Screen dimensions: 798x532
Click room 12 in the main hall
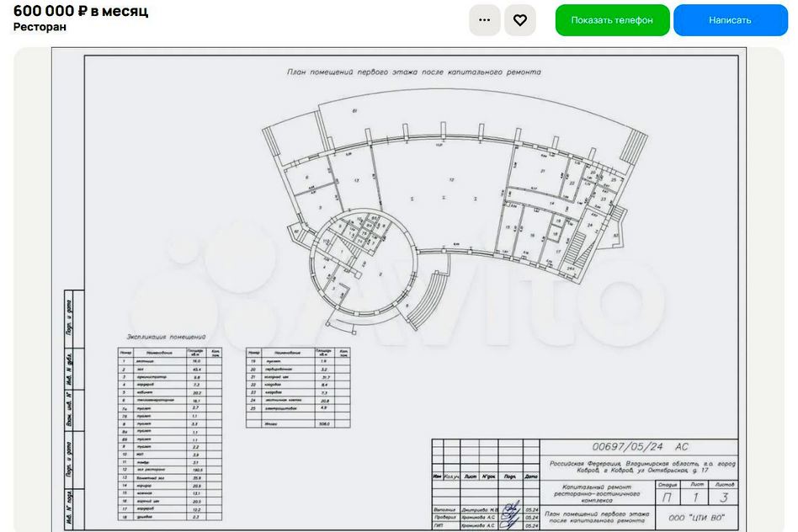[451, 180]
